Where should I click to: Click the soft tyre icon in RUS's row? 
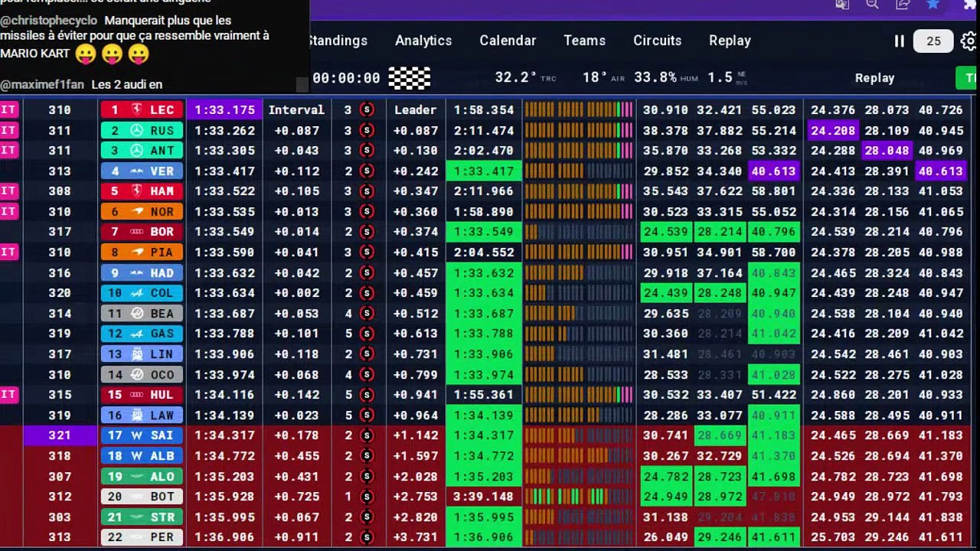point(367,130)
